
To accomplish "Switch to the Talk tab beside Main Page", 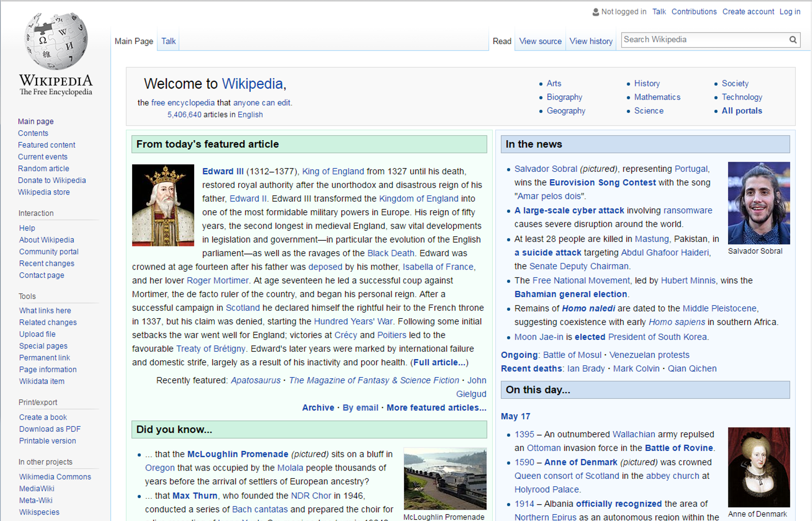I will coord(168,41).
